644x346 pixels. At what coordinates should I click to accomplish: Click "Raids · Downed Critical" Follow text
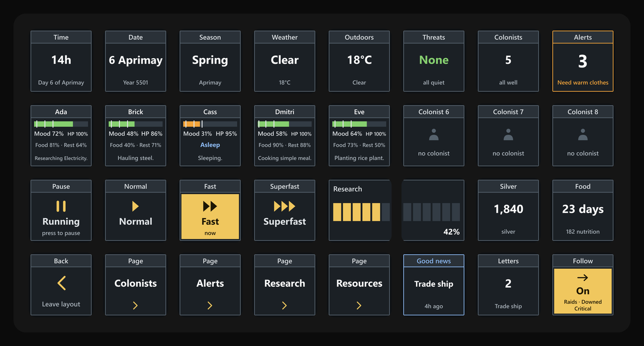click(x=583, y=305)
